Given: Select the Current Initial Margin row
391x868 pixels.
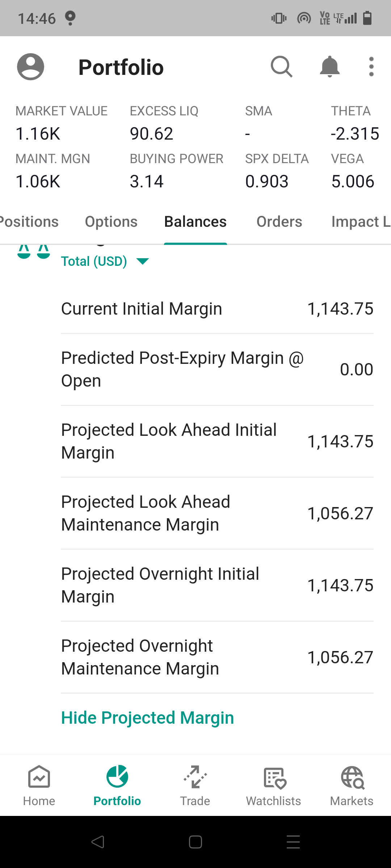Looking at the screenshot, I should [217, 309].
